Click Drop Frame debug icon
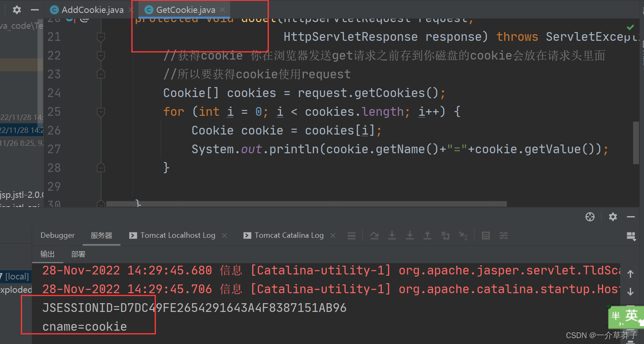This screenshot has height=344, width=644. tap(445, 236)
